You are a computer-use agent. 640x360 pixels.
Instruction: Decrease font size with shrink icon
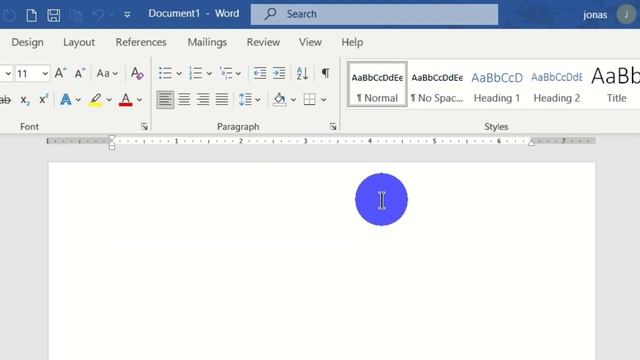pos(79,73)
